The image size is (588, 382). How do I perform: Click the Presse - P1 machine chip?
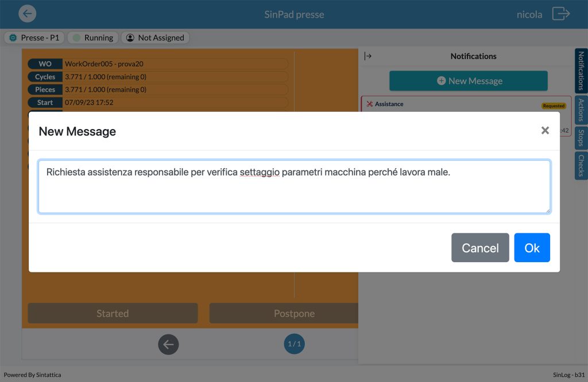tap(34, 38)
